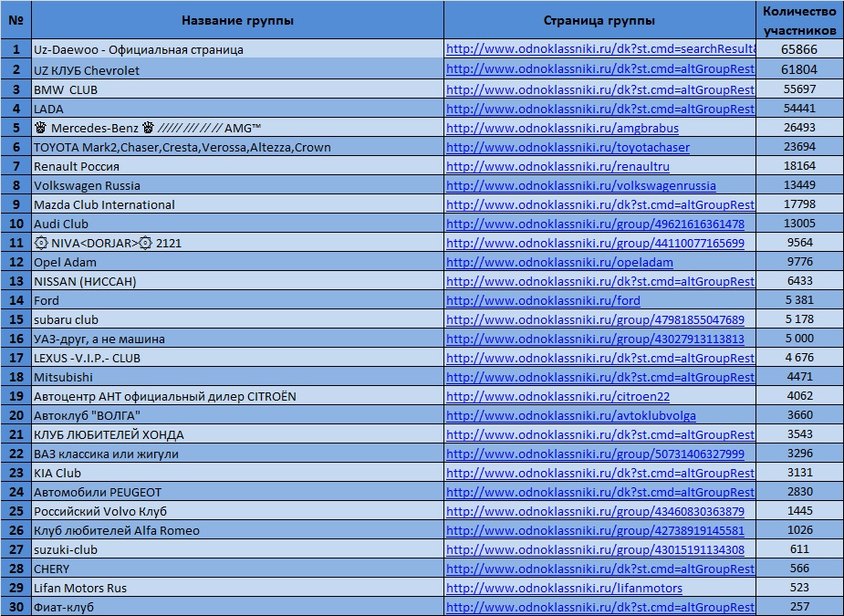The height and width of the screenshot is (616, 844).
Task: Follow the amgbrabus link
Action: click(x=562, y=128)
